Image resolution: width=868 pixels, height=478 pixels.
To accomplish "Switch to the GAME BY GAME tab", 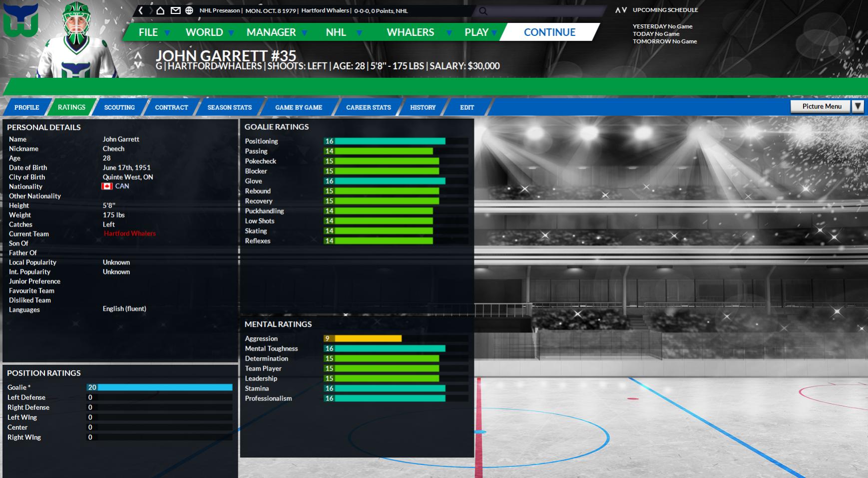I will 299,107.
